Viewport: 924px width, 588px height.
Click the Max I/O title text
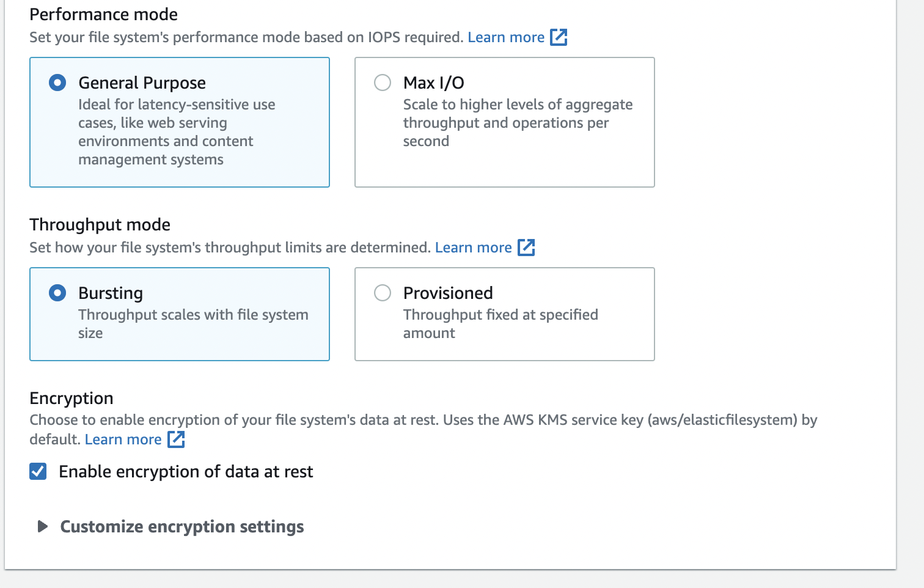434,83
